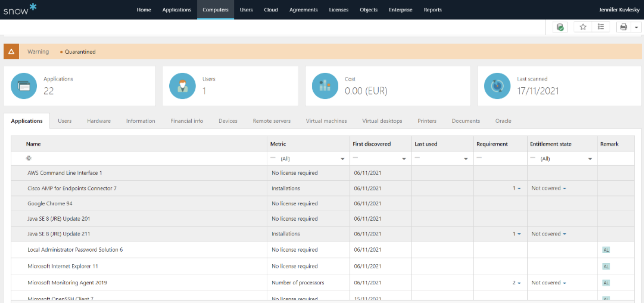The width and height of the screenshot is (644, 303).
Task: Switch to the Information tab
Action: [140, 121]
